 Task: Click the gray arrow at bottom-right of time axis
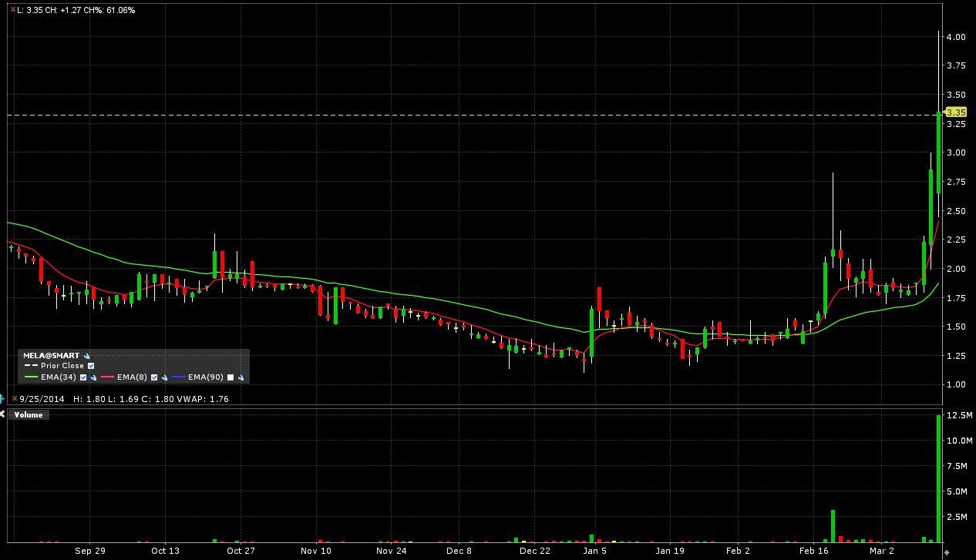tap(947, 553)
